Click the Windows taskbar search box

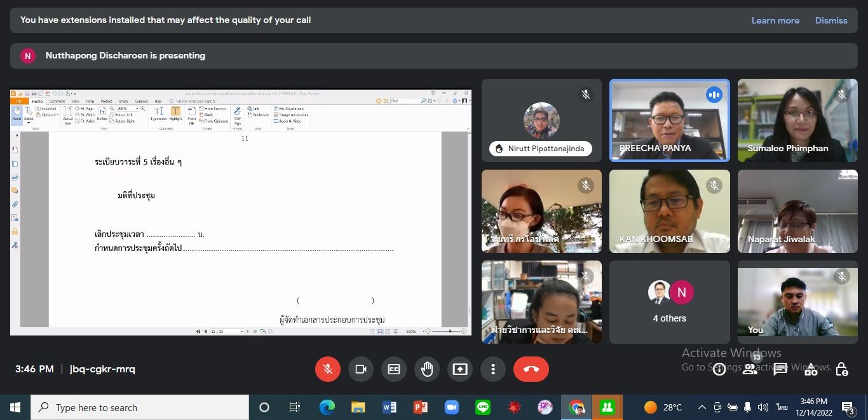click(140, 407)
